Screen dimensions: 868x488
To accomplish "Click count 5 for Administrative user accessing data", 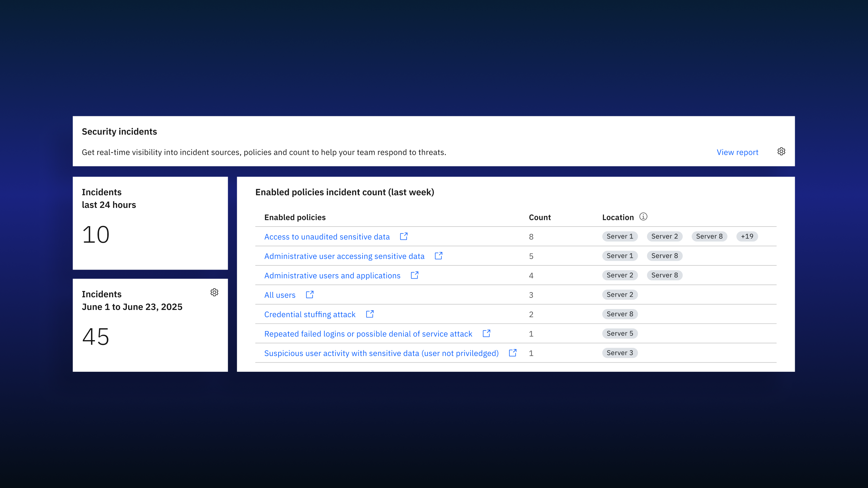I will [531, 256].
